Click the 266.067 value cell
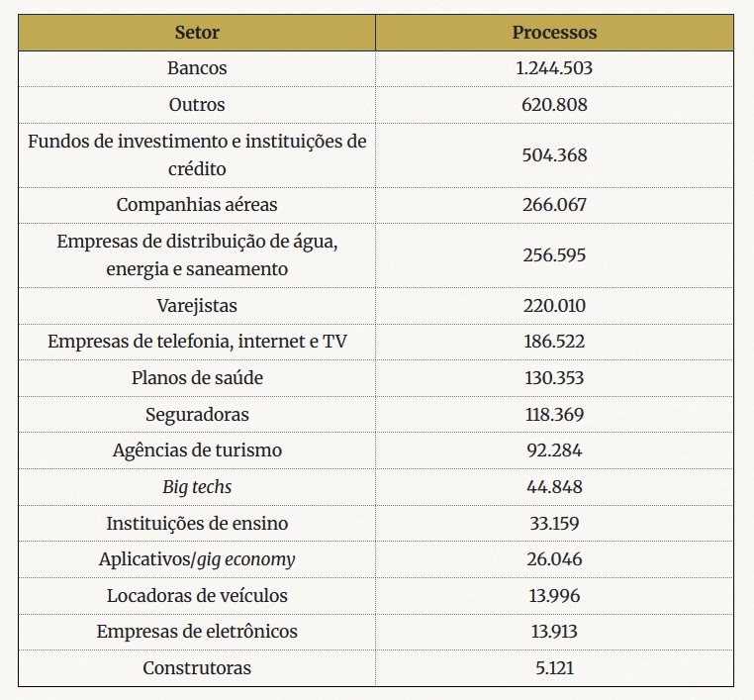This screenshot has width=754, height=700. pyautogui.click(x=554, y=205)
